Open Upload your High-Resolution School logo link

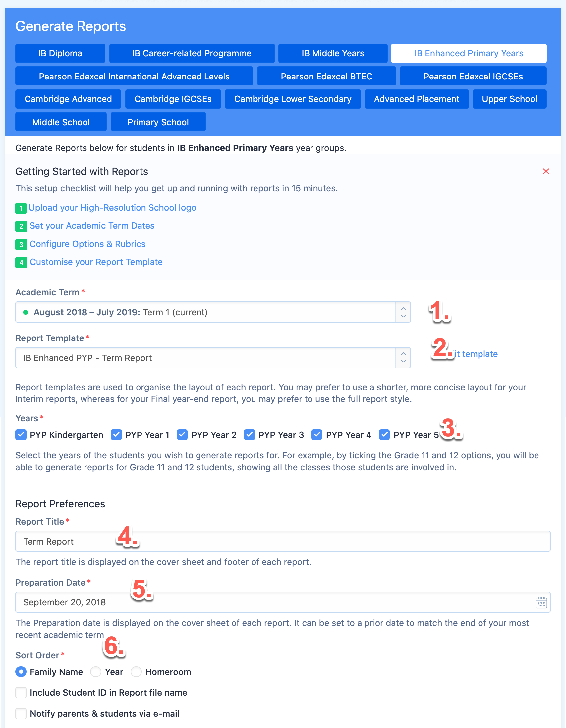click(112, 208)
